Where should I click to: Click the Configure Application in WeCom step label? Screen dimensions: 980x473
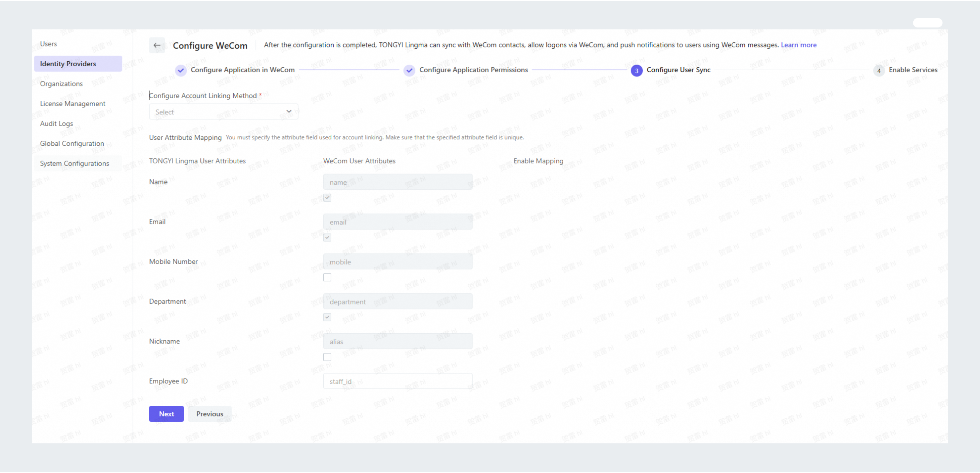click(x=243, y=70)
